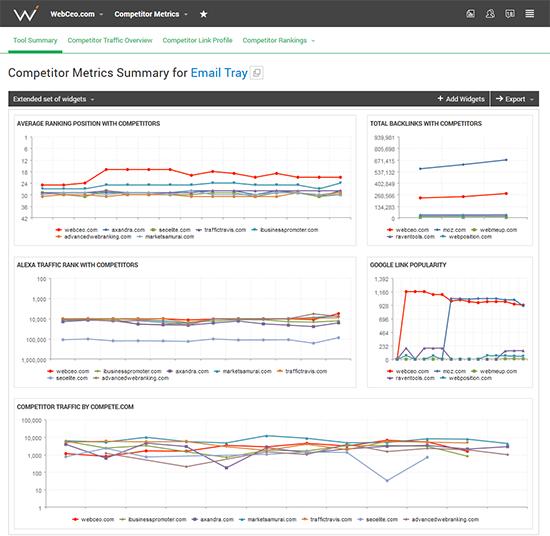The height and width of the screenshot is (536, 550).
Task: Toggle axandra.com in Compete.com traffic legend
Action: [213, 520]
